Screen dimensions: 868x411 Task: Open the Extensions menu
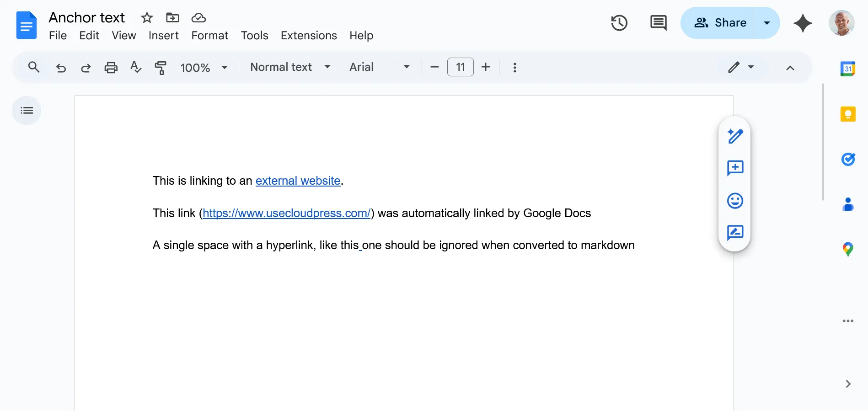[309, 36]
